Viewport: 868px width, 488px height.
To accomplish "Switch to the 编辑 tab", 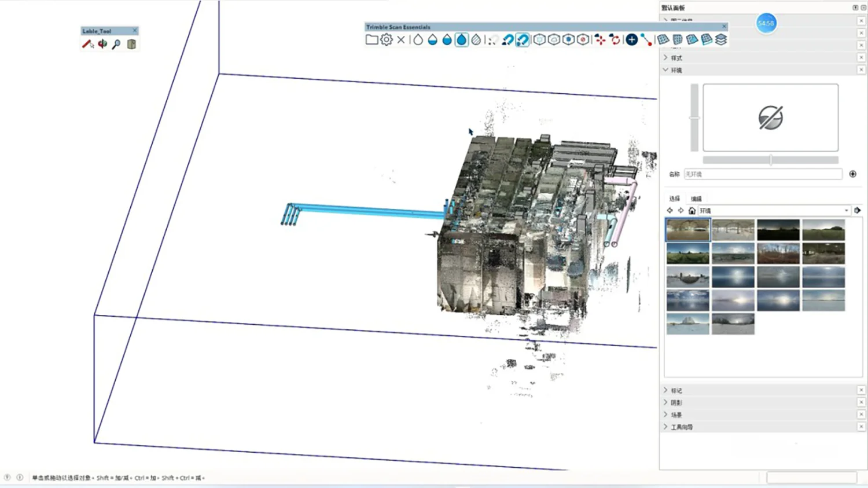I will click(696, 199).
